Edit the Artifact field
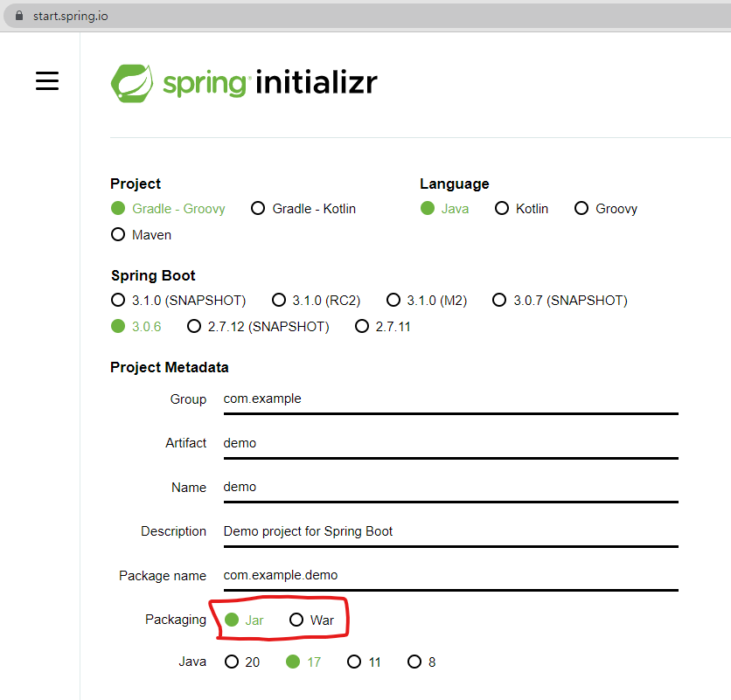Screen dimensions: 731x700 (x=451, y=443)
